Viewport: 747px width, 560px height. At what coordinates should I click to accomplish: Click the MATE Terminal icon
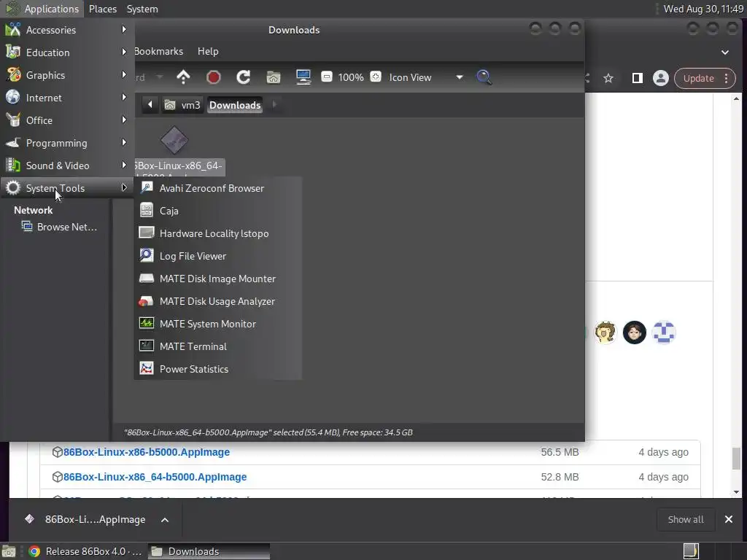pyautogui.click(x=146, y=346)
